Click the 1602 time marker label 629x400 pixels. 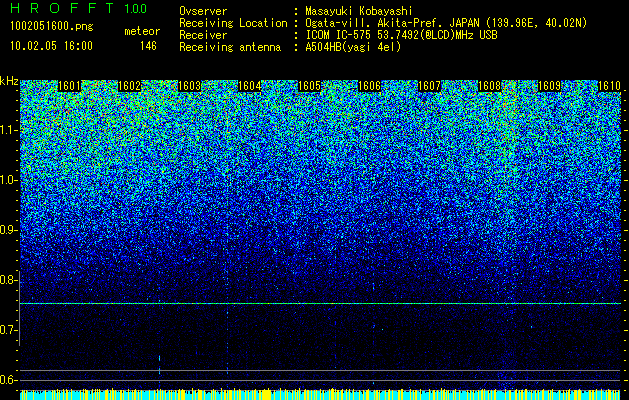click(x=130, y=86)
